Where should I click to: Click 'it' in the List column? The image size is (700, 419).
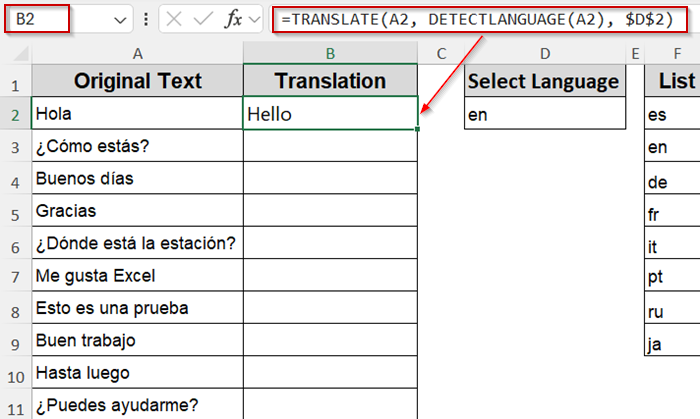click(672, 243)
